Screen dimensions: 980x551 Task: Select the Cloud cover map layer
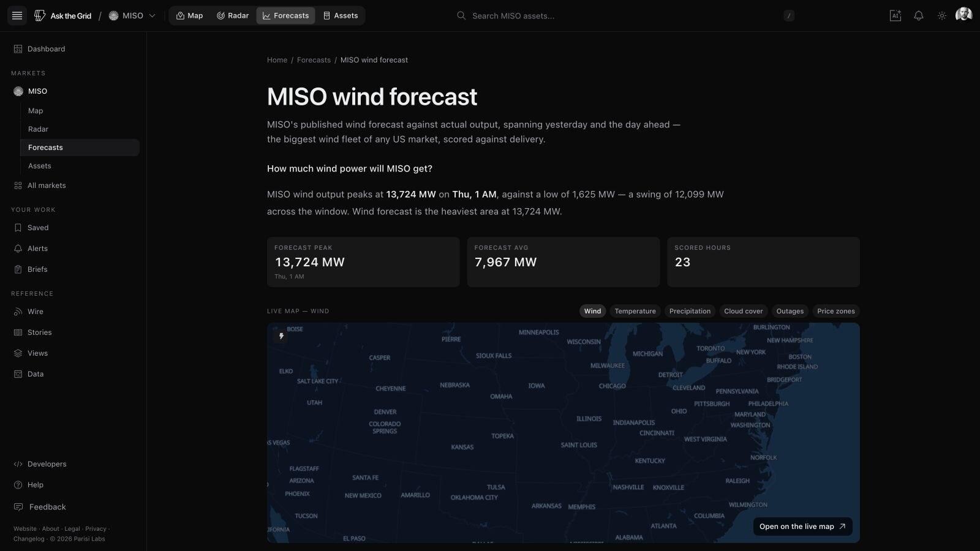coord(744,311)
